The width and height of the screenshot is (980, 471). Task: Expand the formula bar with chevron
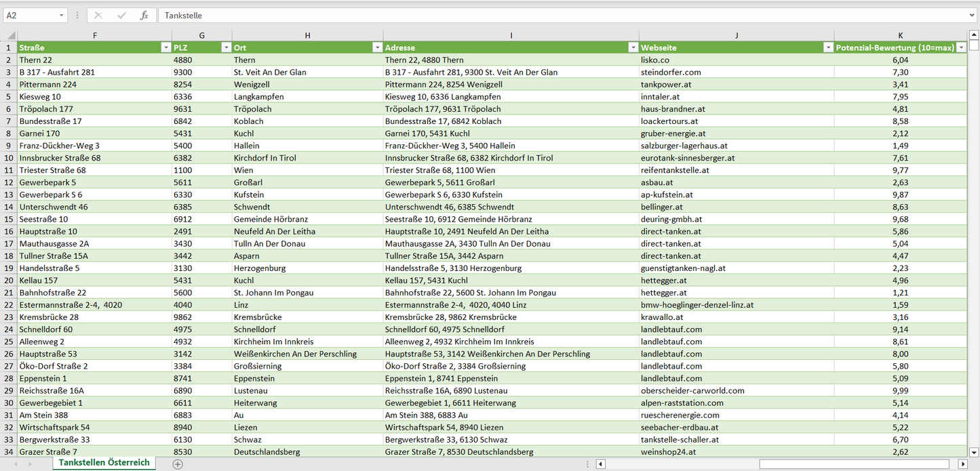973,16
